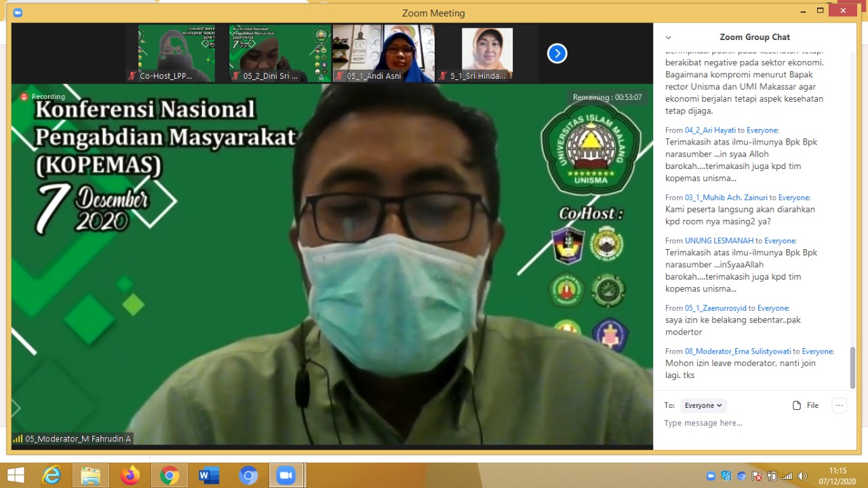Open Google Chrome from the taskbar
This screenshot has width=868, height=488.
(170, 476)
